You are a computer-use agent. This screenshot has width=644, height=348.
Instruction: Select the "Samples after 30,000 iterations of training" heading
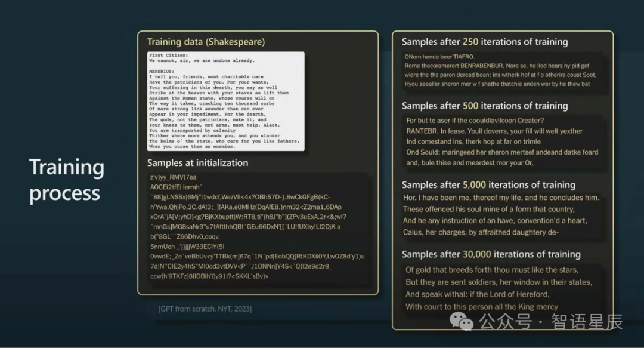(x=491, y=255)
